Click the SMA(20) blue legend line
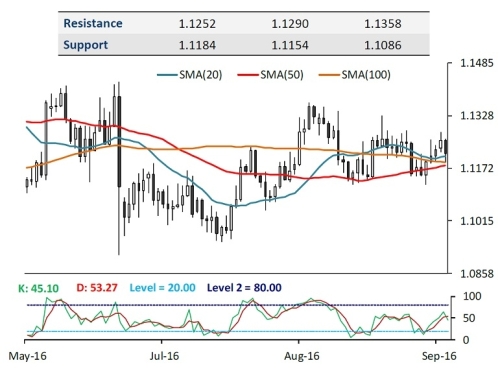Viewport: 500px width, 369px height. [x=168, y=75]
